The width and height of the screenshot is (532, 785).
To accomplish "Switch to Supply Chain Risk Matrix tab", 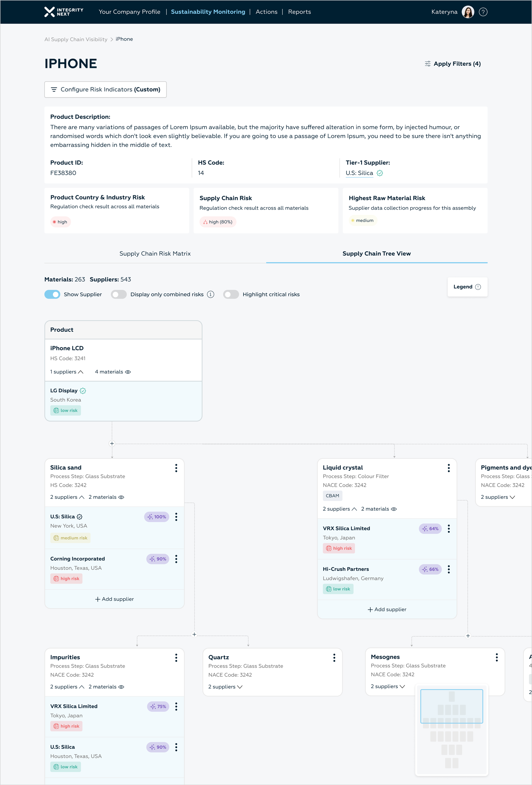I will click(x=155, y=253).
